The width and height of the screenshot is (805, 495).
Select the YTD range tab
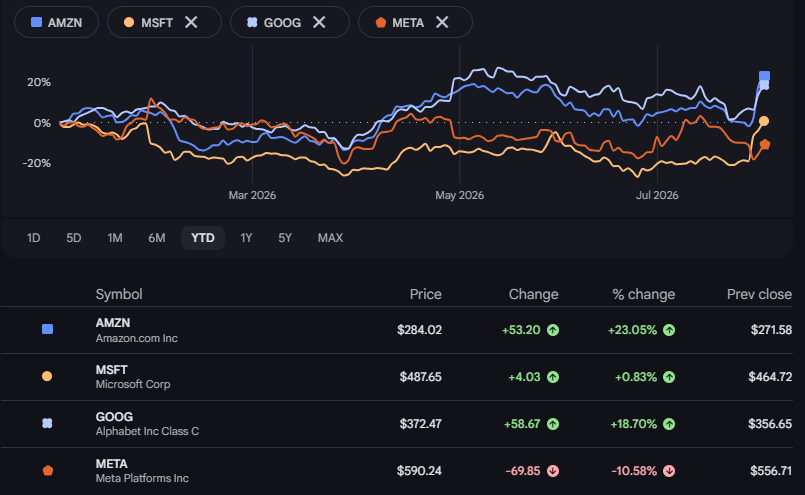203,238
